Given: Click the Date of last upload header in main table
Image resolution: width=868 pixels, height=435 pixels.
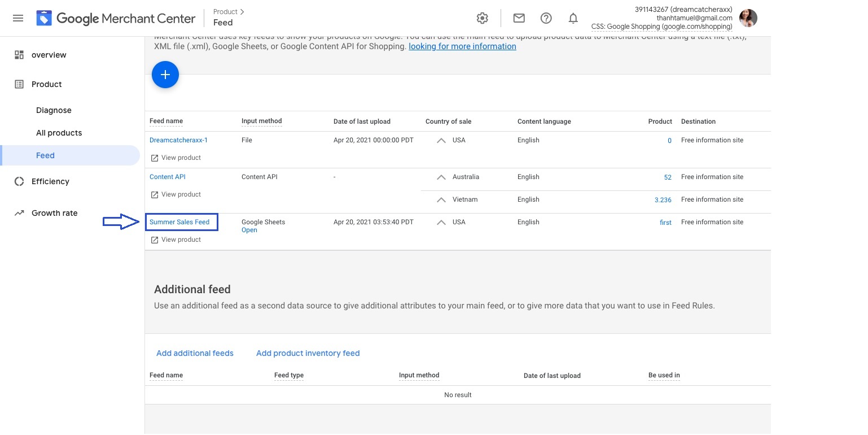Looking at the screenshot, I should [362, 121].
